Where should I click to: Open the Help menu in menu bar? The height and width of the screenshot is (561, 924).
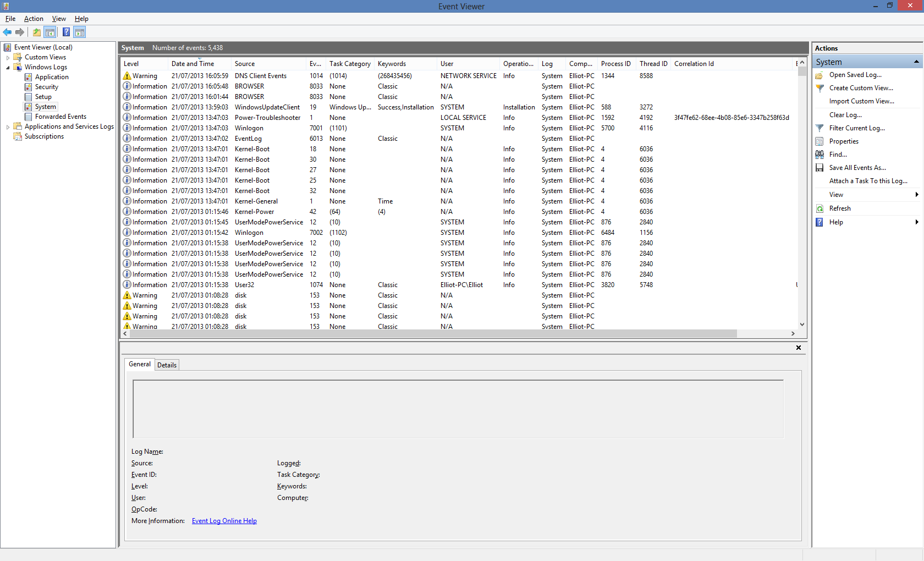(81, 19)
